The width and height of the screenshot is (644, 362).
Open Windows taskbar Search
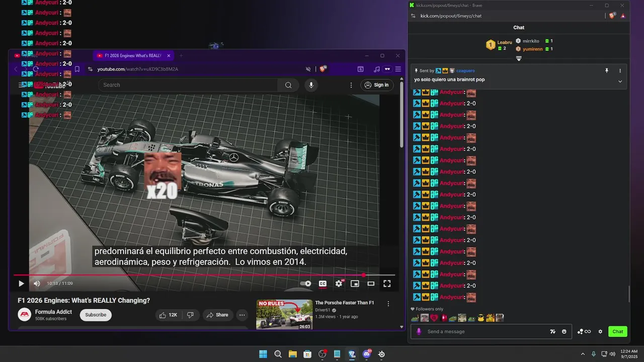[x=278, y=354]
